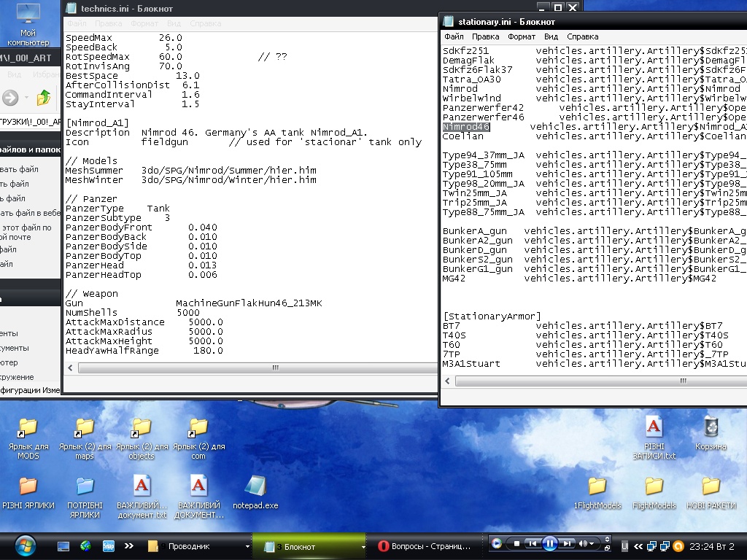Open the ПОТРІБНІ ЯРЛИКИ desktop folder
The height and width of the screenshot is (560, 747).
85,487
